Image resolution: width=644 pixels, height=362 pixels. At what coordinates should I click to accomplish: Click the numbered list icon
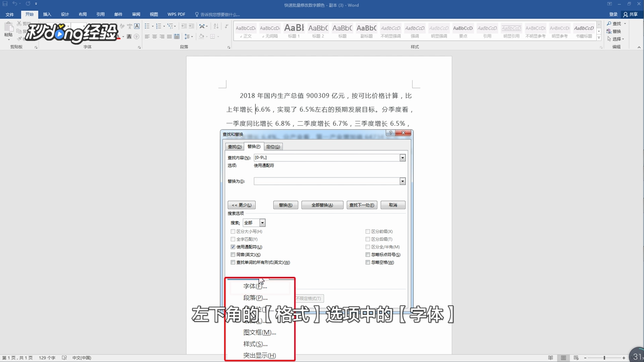click(x=158, y=26)
